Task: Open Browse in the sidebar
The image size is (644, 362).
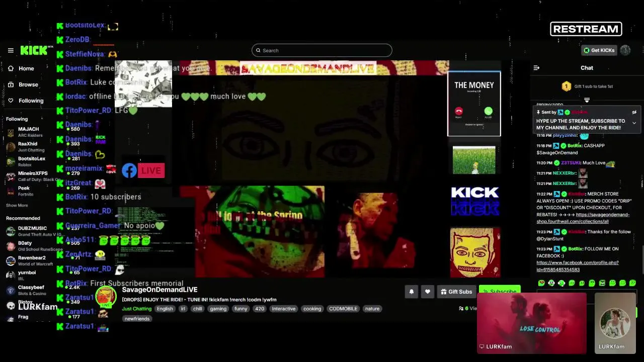Action: [x=28, y=84]
